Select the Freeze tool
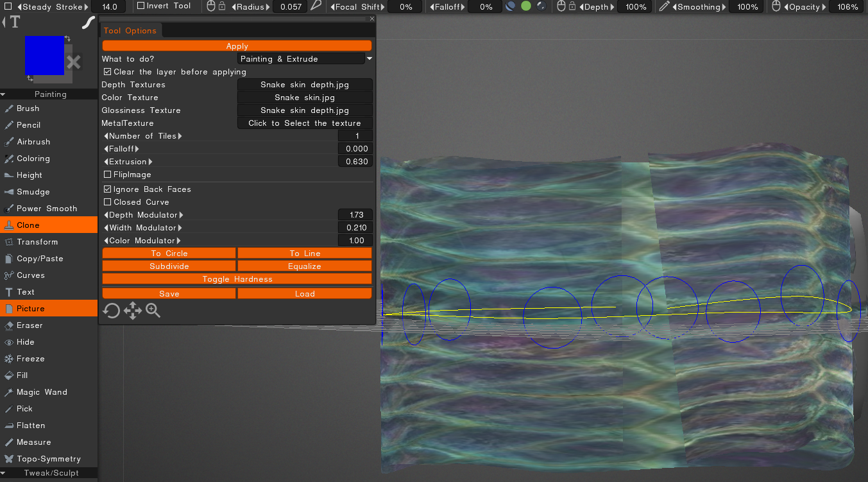 pos(30,359)
